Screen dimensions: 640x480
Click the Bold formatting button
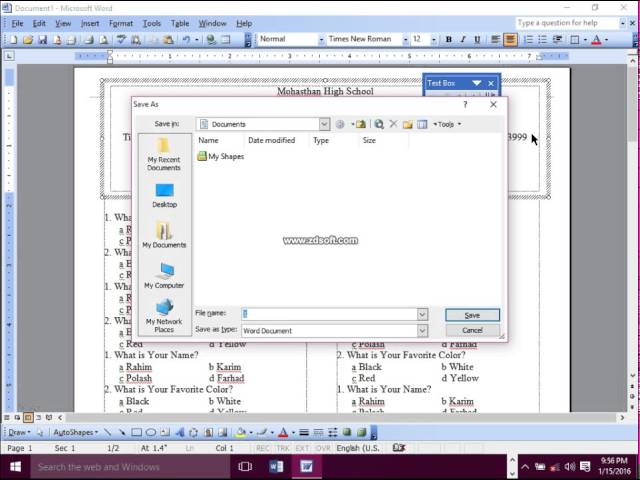(449, 40)
